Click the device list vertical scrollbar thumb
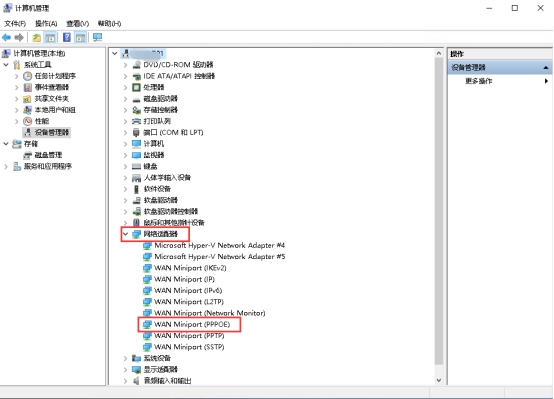The width and height of the screenshot is (554, 399). point(438,211)
